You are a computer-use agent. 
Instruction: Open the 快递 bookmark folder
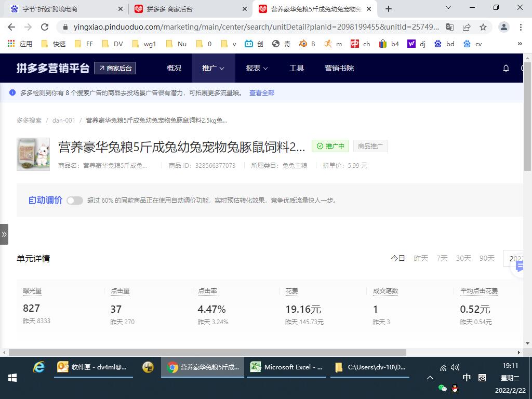(54, 44)
